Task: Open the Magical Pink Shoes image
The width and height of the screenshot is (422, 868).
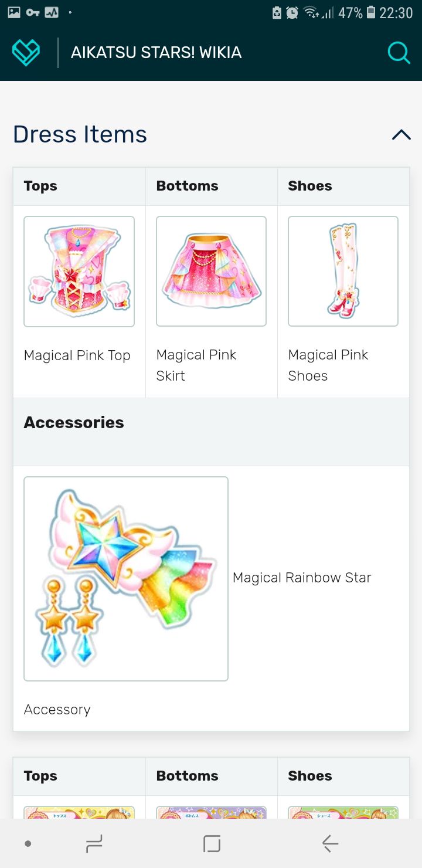Action: pyautogui.click(x=343, y=271)
